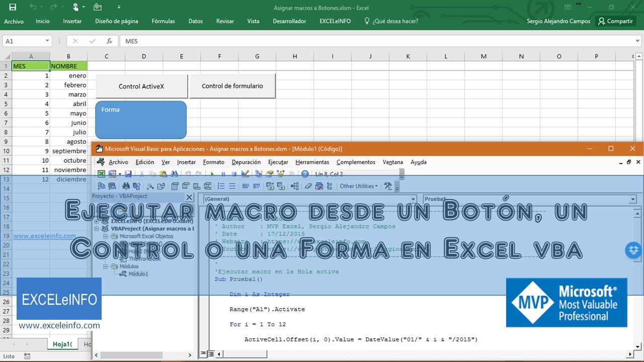Select Módulo1 in project tree

click(x=138, y=274)
